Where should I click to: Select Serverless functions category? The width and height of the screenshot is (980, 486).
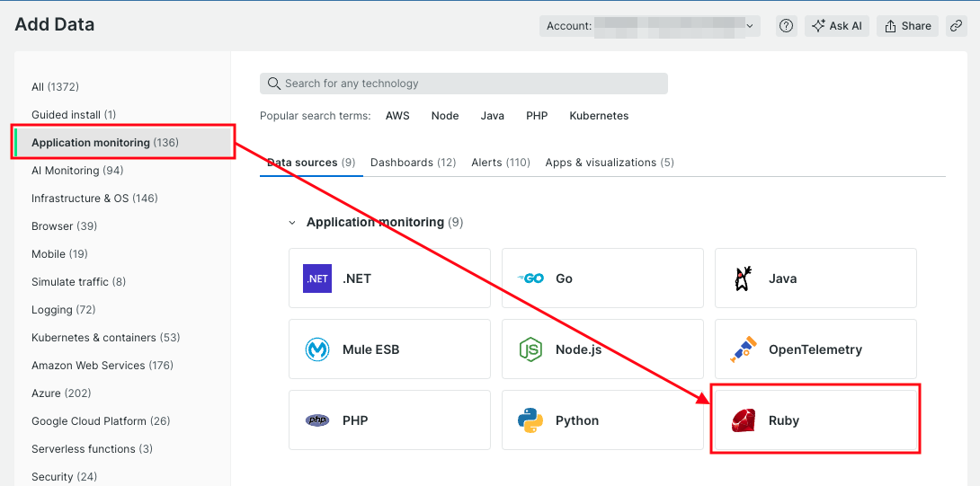click(92, 449)
